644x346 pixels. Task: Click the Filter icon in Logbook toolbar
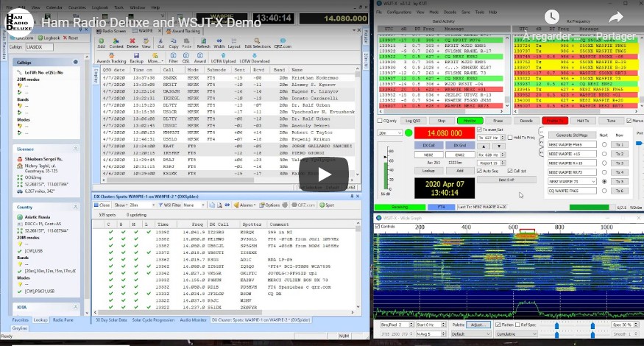(x=173, y=58)
